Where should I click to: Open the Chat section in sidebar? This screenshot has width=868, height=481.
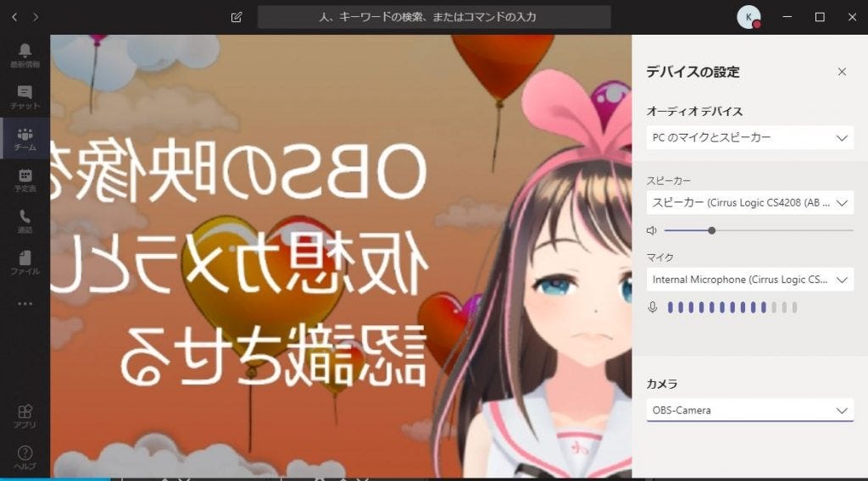point(25,97)
